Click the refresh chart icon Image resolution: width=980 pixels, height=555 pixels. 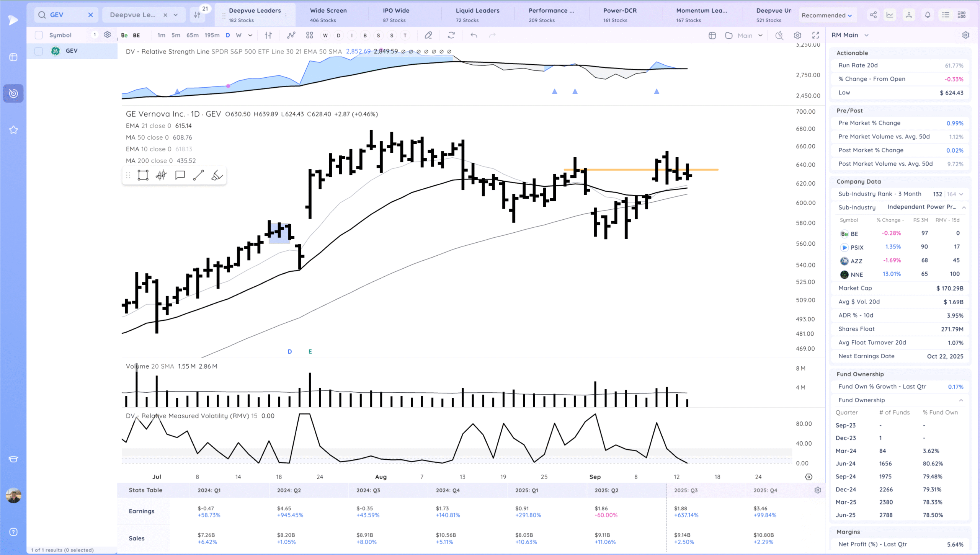(x=451, y=35)
